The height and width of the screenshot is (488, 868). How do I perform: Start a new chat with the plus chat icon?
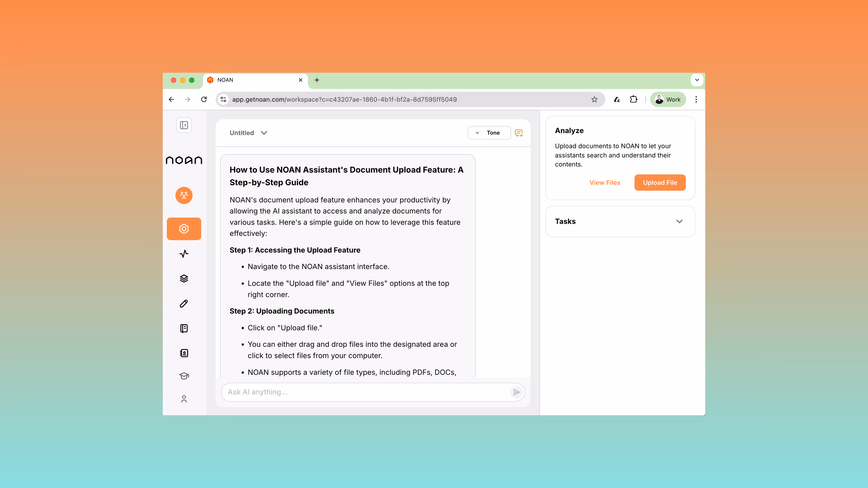(519, 133)
